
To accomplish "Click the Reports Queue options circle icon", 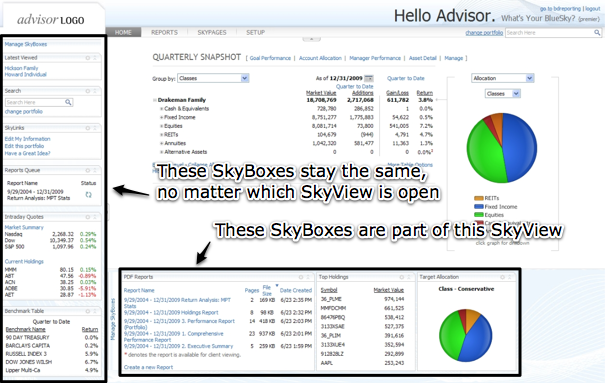I will 88,170.
